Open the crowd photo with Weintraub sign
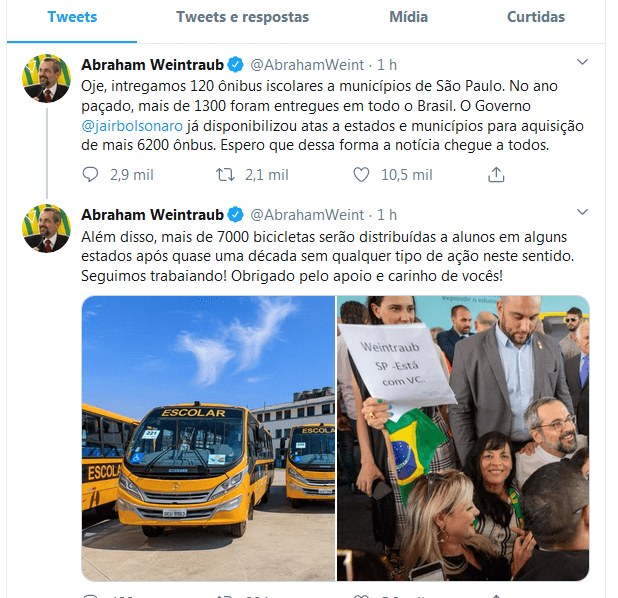618x598 pixels. click(463, 438)
